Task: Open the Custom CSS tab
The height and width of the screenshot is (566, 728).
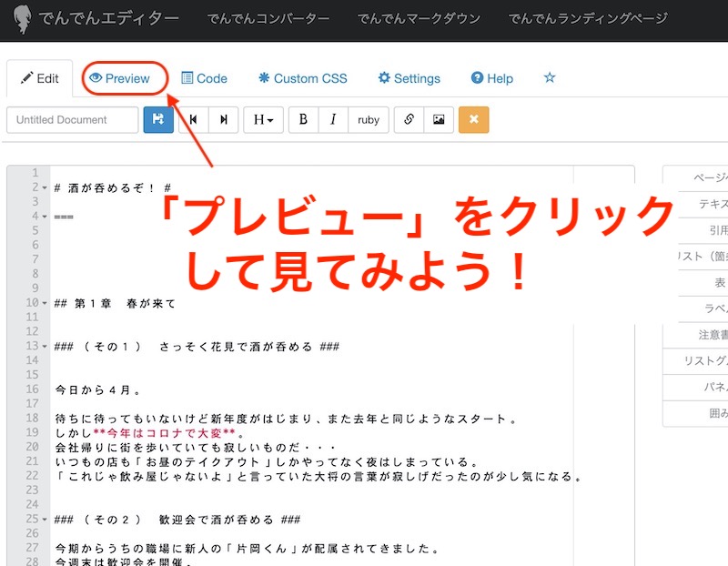Action: 302,78
